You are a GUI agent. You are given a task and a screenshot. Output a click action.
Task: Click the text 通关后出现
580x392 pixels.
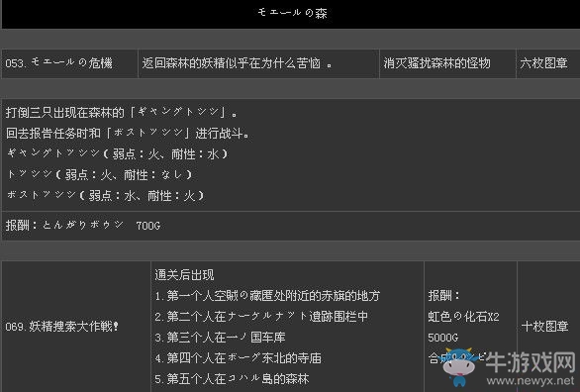click(184, 274)
